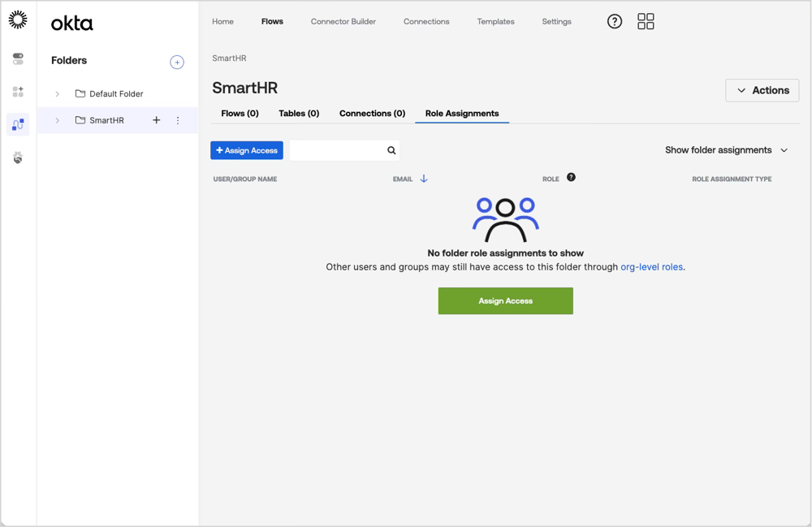Open the app switcher grid icon

tap(646, 21)
